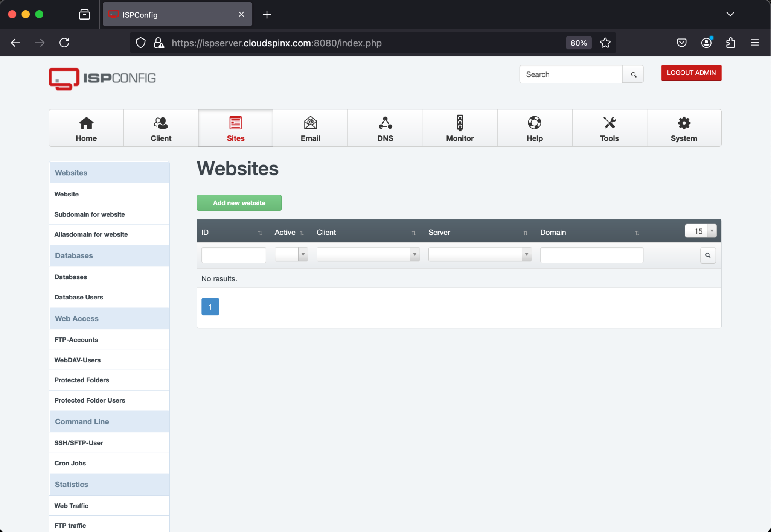Viewport: 771px width, 532px height.
Task: Open the Email panel icon
Action: tap(310, 123)
